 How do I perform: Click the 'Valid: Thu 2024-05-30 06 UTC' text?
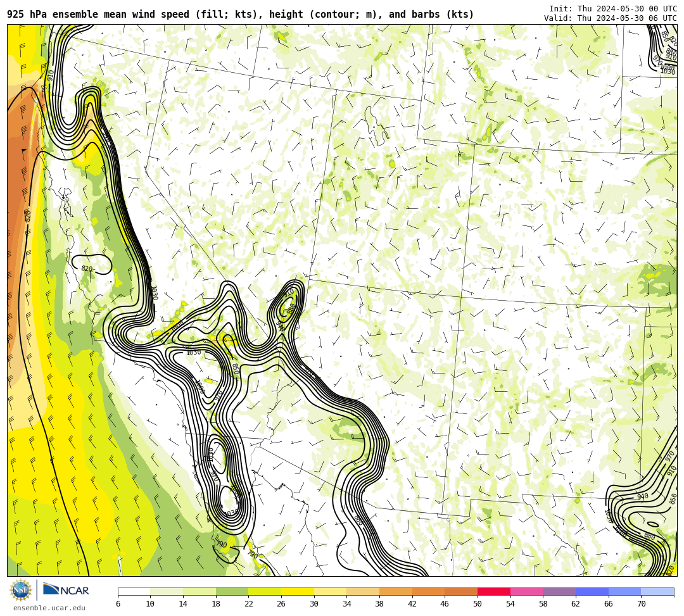(611, 18)
